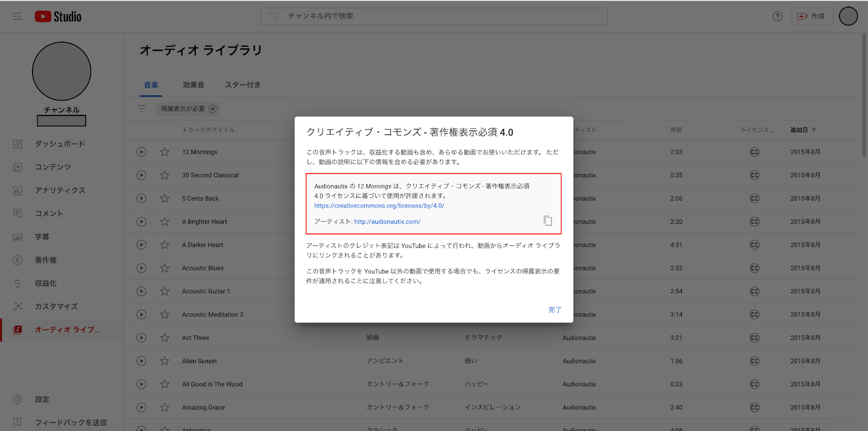The image size is (868, 431).
Task: Play the A Brighter Heart track
Action: [141, 222]
